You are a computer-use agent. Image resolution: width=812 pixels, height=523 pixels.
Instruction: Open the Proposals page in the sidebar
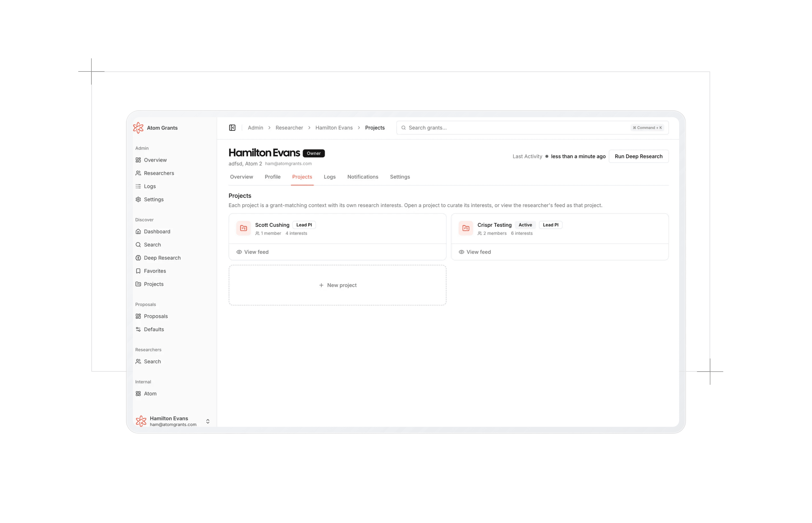point(152,316)
